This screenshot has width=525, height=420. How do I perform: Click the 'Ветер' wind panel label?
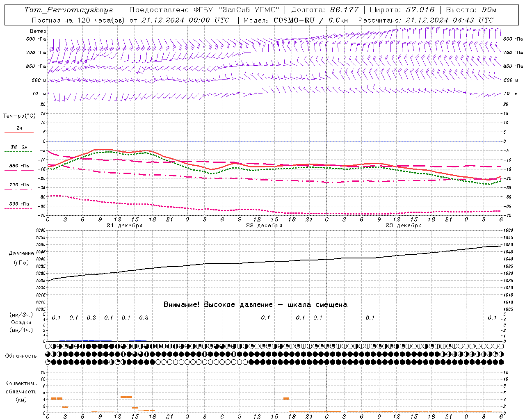pyautogui.click(x=38, y=31)
